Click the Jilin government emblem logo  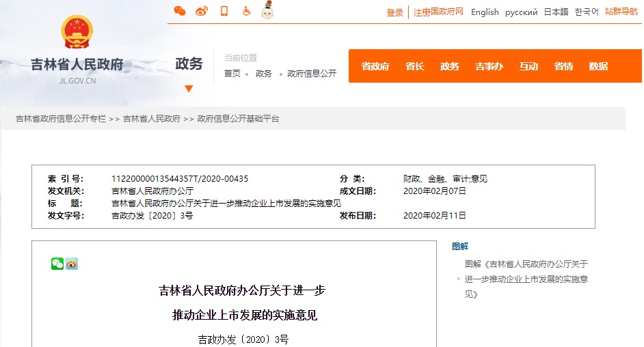(x=77, y=32)
